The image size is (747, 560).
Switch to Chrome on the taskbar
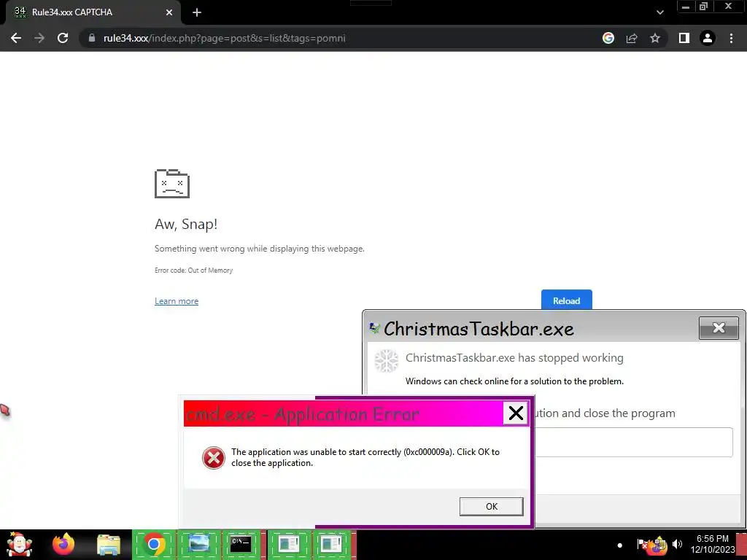coord(153,545)
